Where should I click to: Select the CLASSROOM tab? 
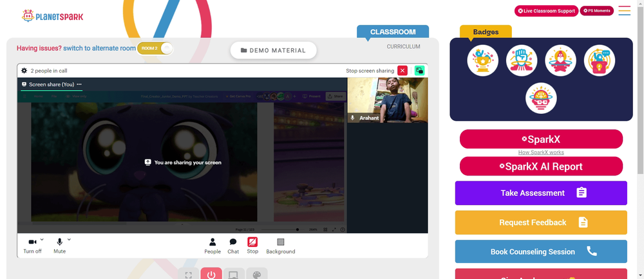tap(393, 32)
